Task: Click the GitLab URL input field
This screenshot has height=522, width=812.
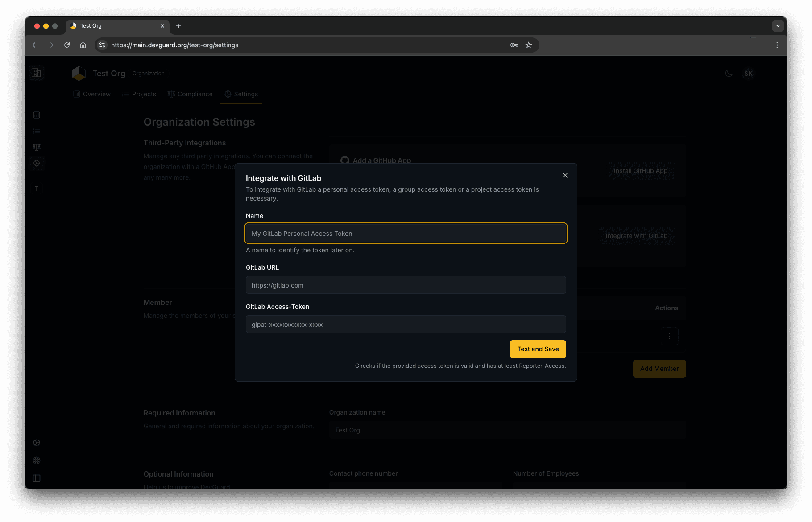Action: coord(406,285)
